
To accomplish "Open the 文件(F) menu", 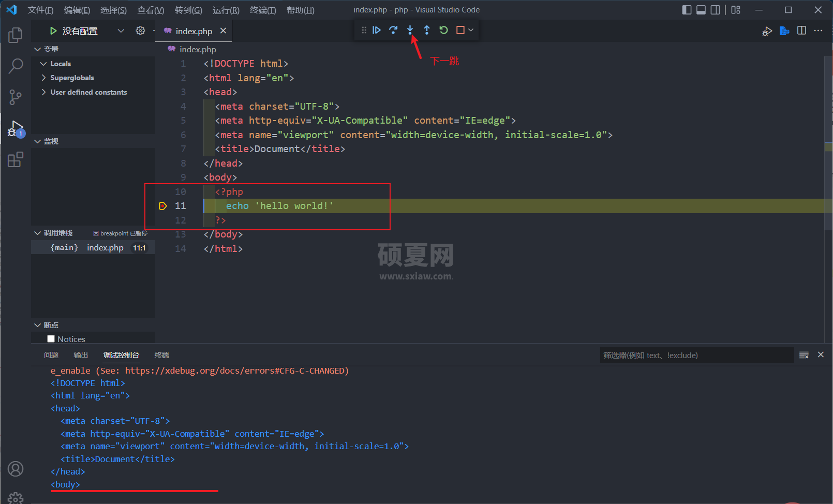I will 40,10.
